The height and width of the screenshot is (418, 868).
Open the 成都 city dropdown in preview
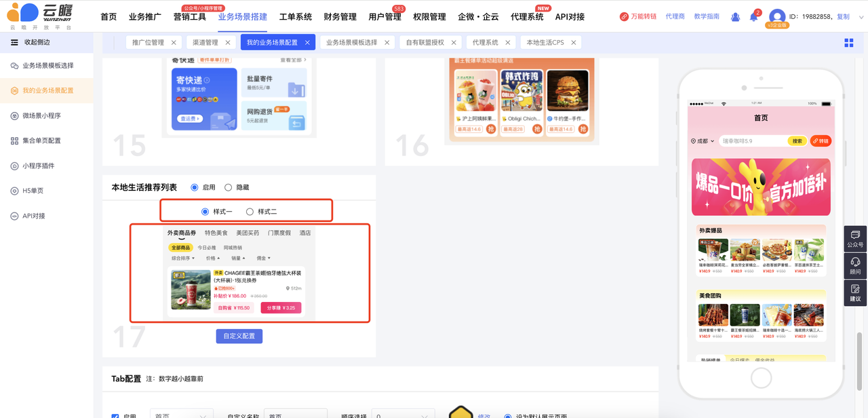pos(703,141)
